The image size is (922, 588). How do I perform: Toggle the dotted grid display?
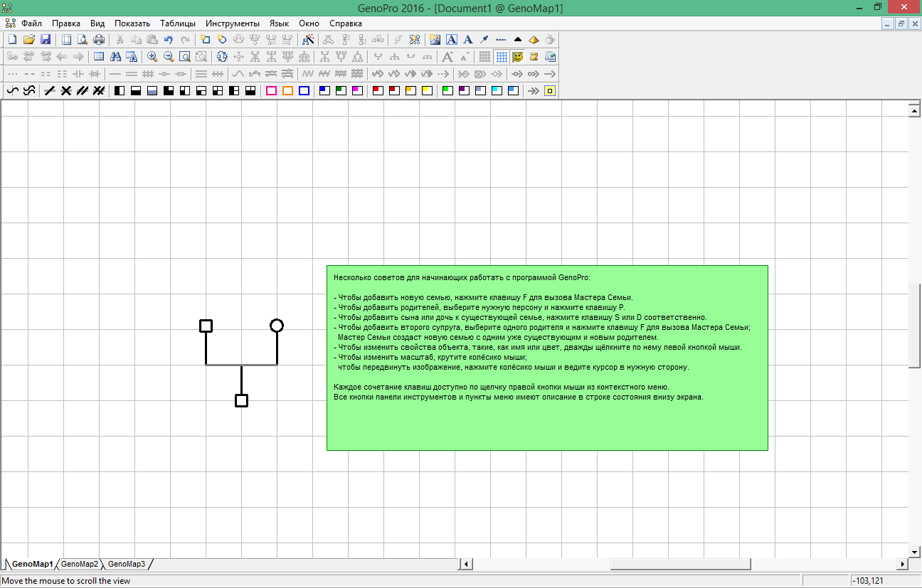point(485,57)
